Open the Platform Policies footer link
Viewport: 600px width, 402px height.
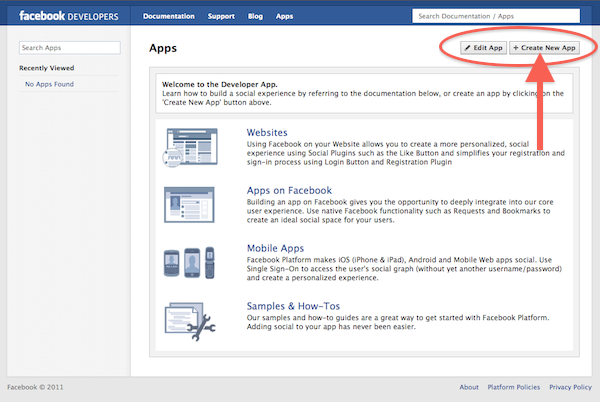[514, 387]
